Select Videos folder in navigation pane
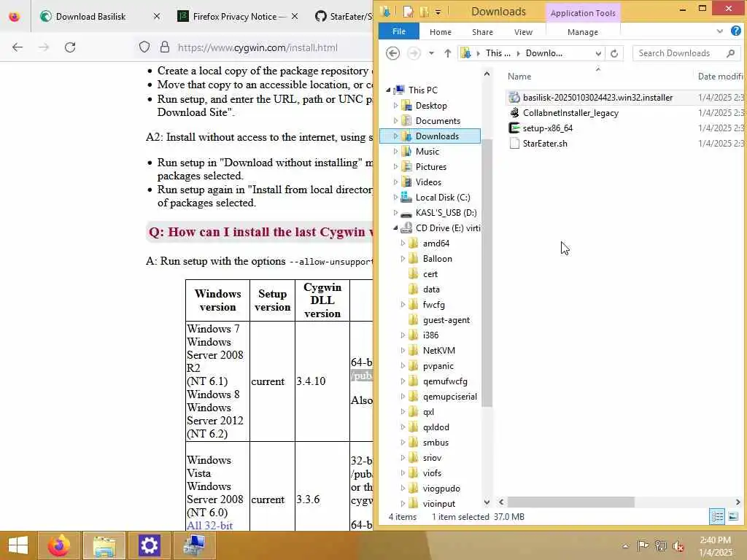Screen dimensions: 747x560 click(427, 182)
